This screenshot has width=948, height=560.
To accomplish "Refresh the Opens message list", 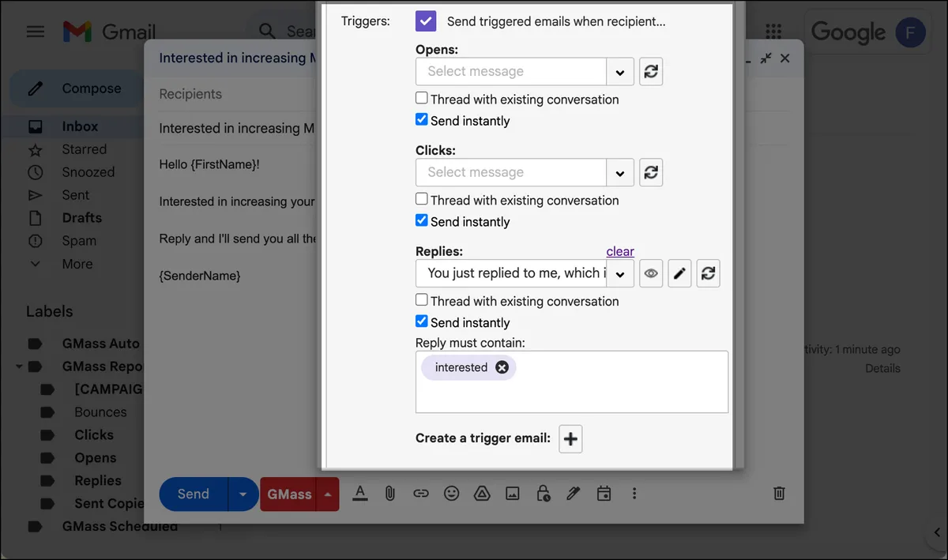I will point(651,71).
